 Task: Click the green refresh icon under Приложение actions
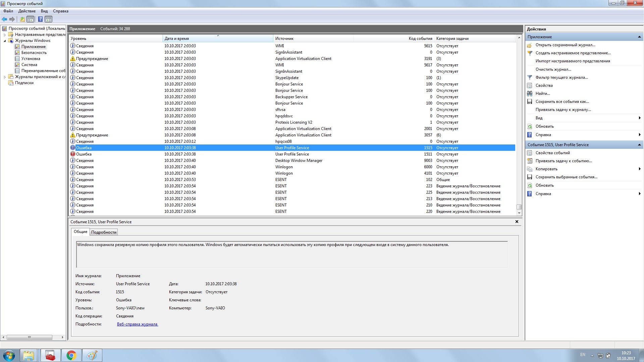pos(530,126)
